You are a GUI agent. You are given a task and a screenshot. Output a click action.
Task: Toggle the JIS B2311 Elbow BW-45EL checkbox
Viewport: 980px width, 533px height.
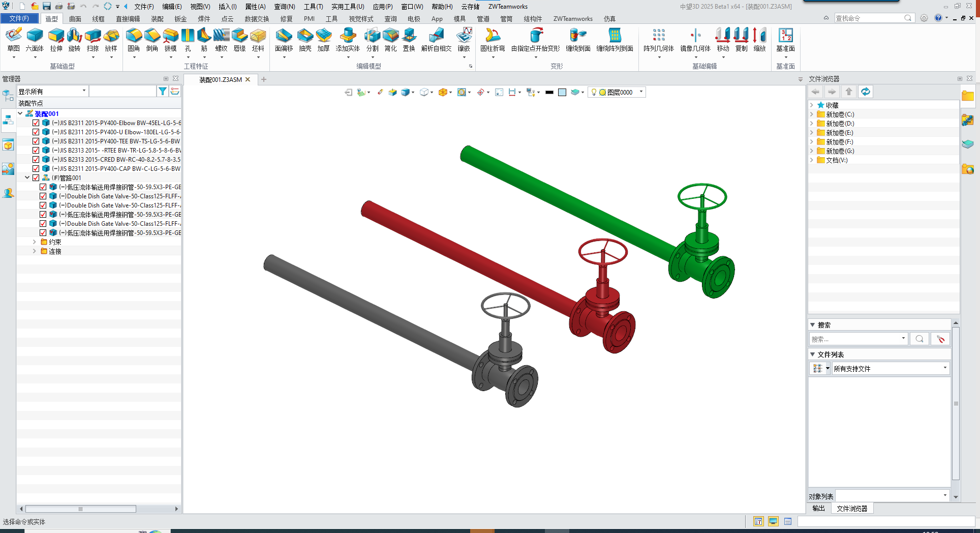(x=36, y=123)
